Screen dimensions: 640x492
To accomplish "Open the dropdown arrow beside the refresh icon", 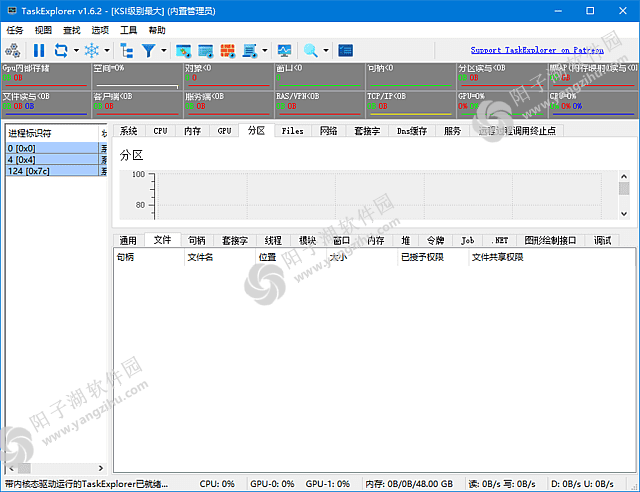I will (76, 51).
